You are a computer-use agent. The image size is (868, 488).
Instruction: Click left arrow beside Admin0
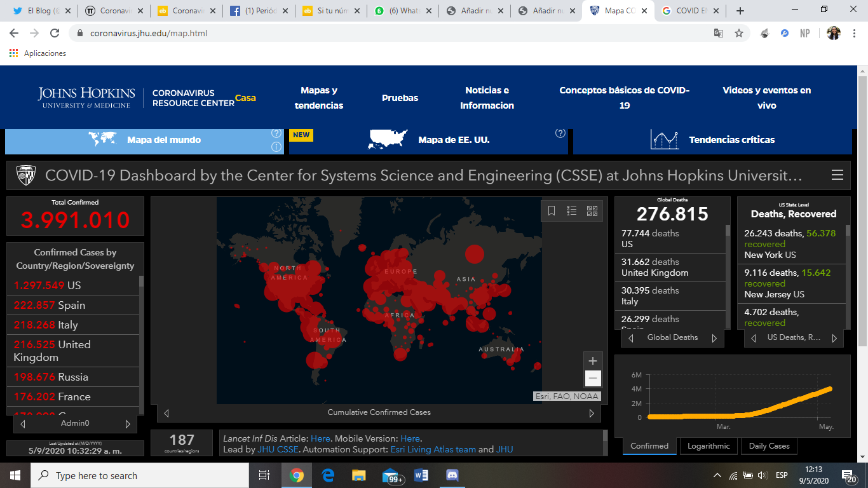23,424
